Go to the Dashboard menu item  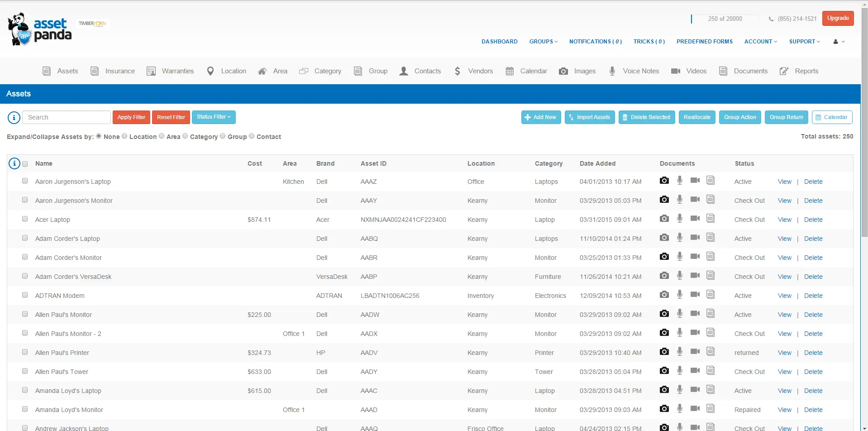coord(499,41)
